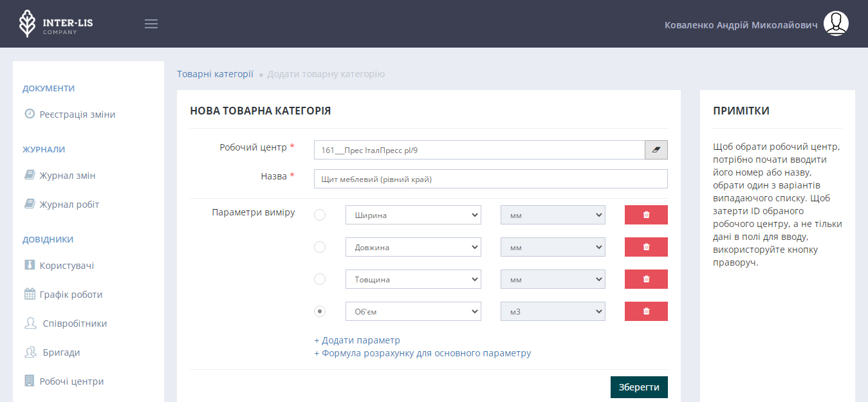Go to Співробітники in sidebar
Screen dimensions: 868x402
[74, 324]
